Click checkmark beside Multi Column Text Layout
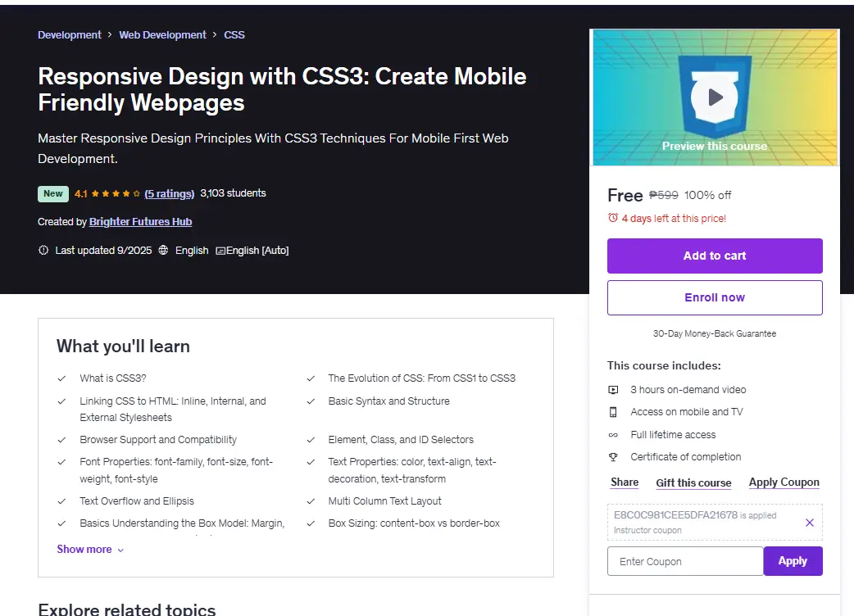The image size is (854, 616). click(311, 501)
